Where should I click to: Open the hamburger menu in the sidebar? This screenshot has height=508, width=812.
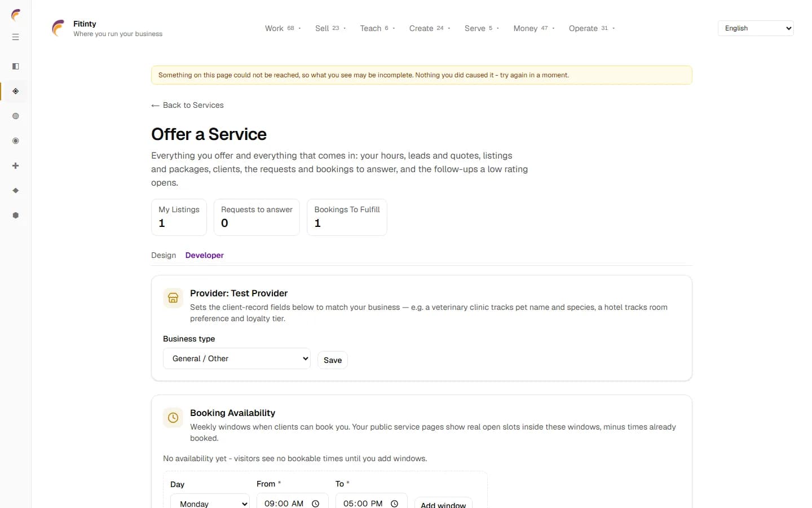click(16, 37)
